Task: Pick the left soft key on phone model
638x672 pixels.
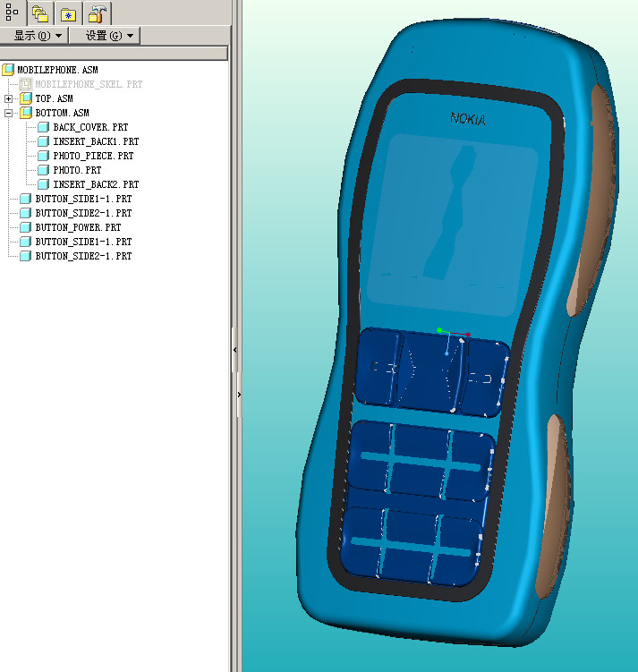Action: 379,367
